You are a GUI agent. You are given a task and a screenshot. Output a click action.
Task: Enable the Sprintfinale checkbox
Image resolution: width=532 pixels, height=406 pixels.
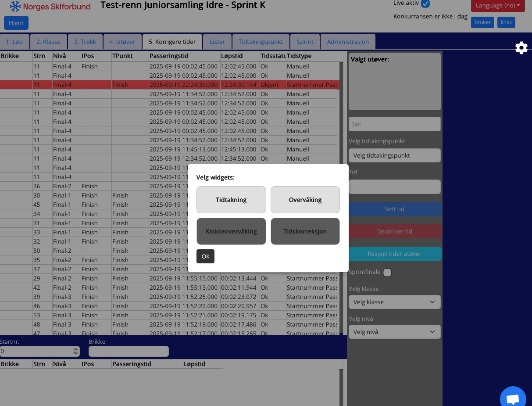(x=387, y=273)
